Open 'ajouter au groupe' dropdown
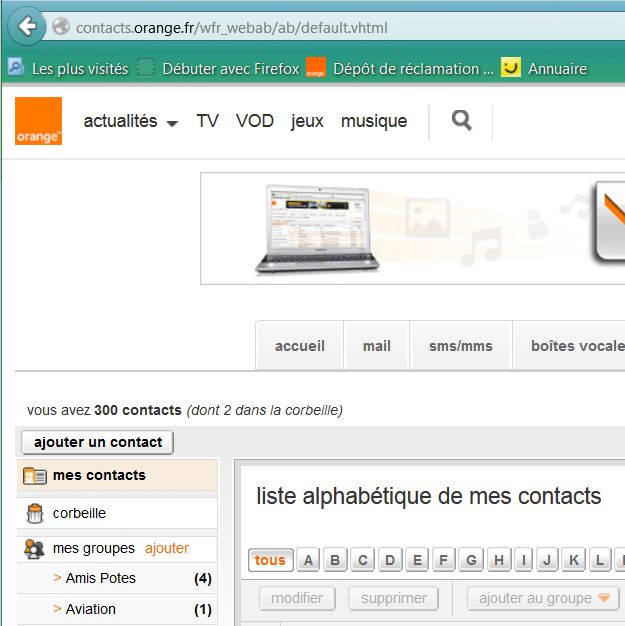 coord(543,598)
